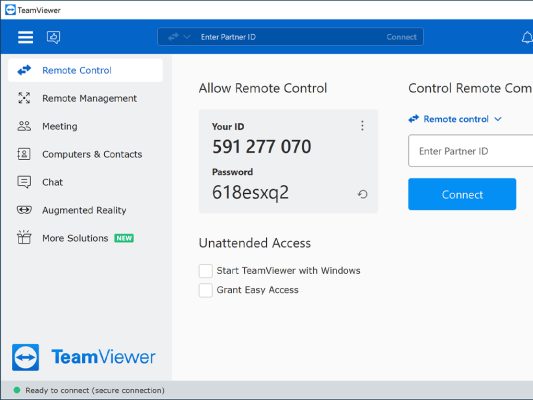Click the green ready status indicator
Screen dimensions: 533x400
(x=17, y=390)
